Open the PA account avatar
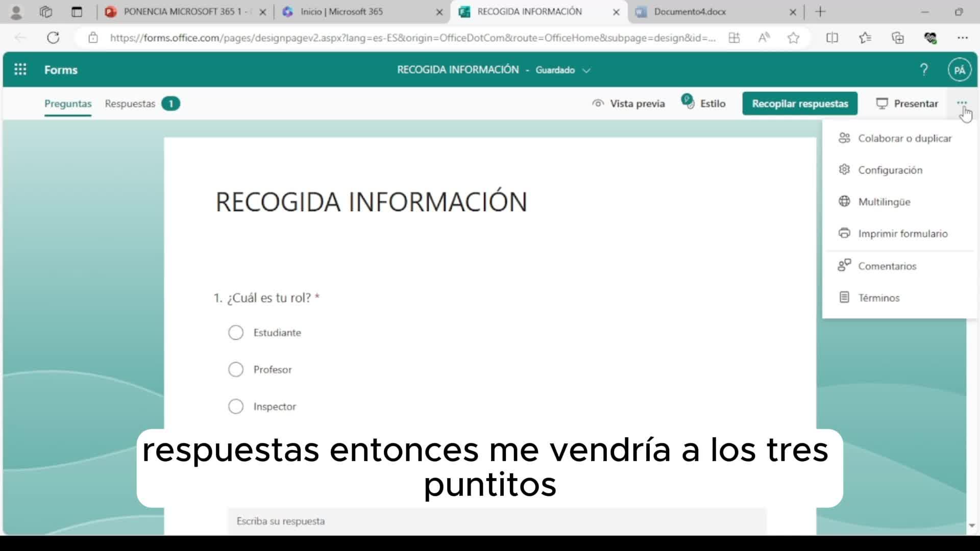 tap(960, 70)
